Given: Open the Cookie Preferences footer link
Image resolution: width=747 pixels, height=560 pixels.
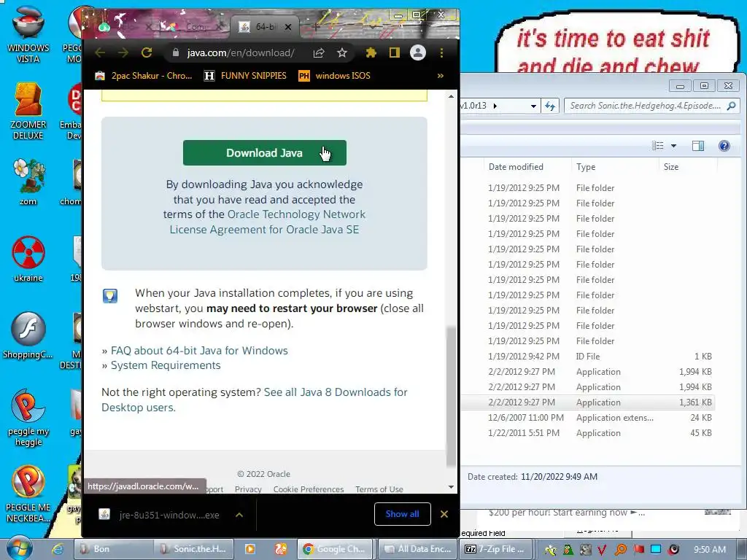Looking at the screenshot, I should 309,489.
